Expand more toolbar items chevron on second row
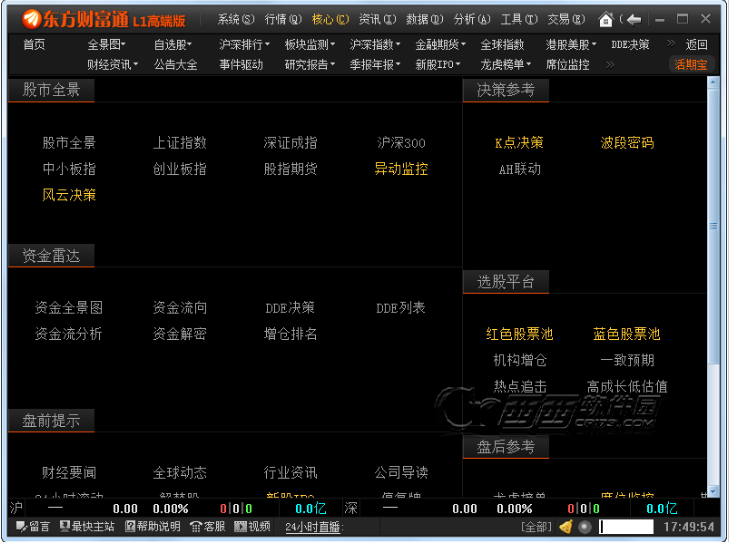 [x=610, y=65]
